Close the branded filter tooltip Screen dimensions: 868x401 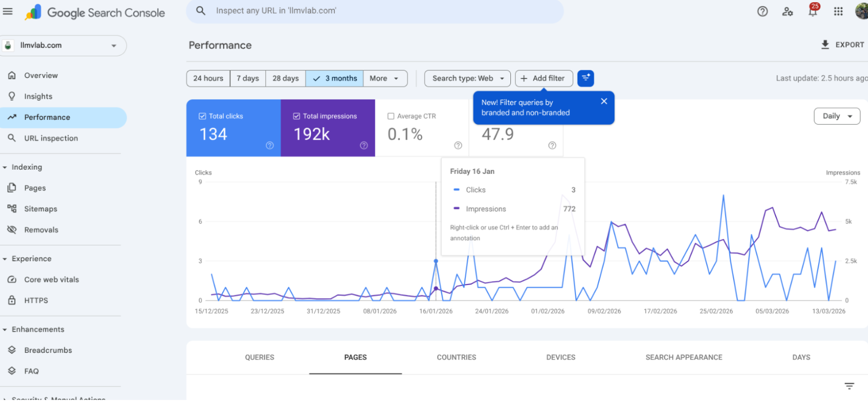click(x=604, y=101)
